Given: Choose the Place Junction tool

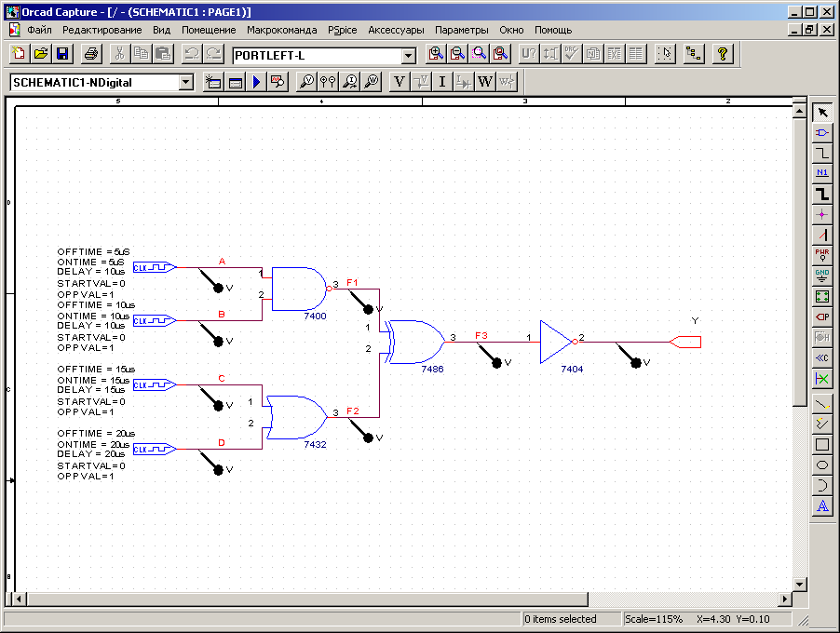Looking at the screenshot, I should (x=821, y=214).
